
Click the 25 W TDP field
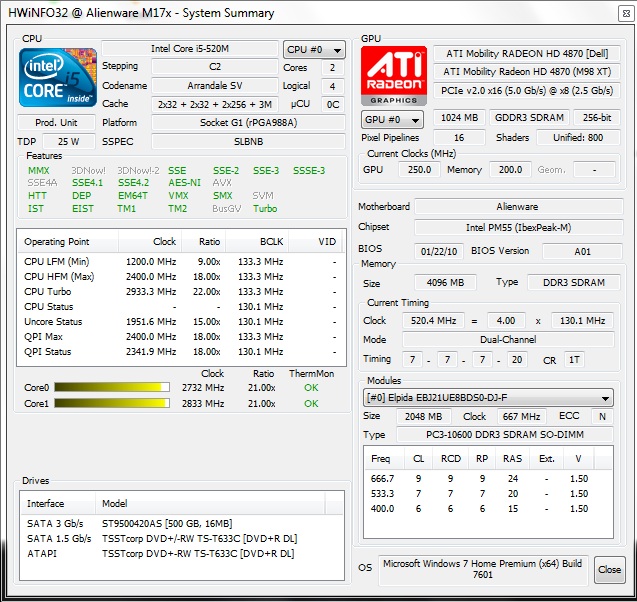(x=69, y=141)
